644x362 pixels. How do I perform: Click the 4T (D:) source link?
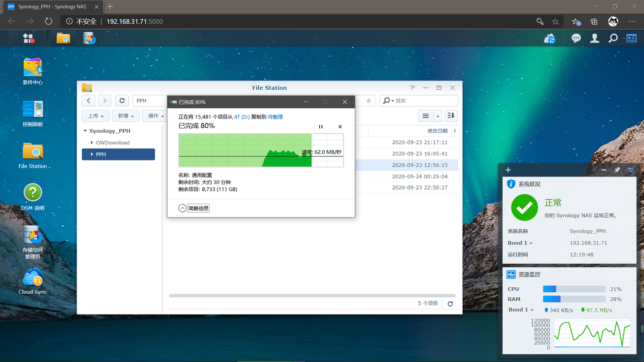pos(242,117)
